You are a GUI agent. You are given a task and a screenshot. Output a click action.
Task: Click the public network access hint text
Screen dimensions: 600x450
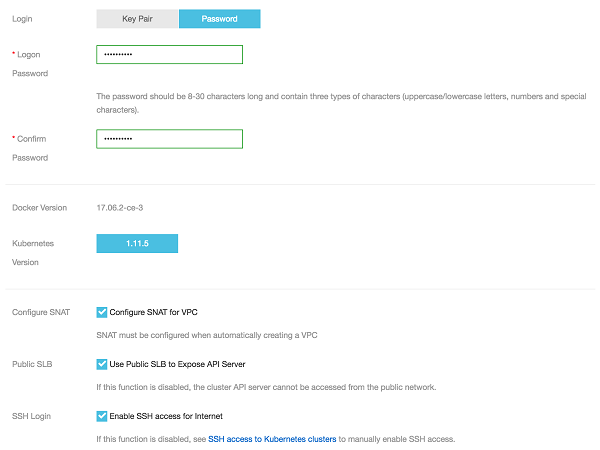pyautogui.click(x=270, y=386)
